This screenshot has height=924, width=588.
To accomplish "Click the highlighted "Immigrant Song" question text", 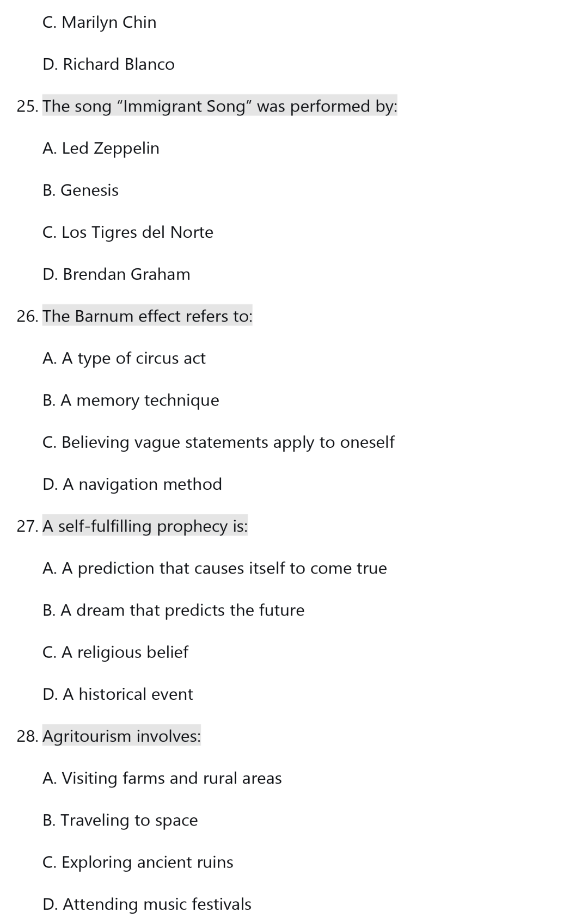I will click(x=219, y=106).
